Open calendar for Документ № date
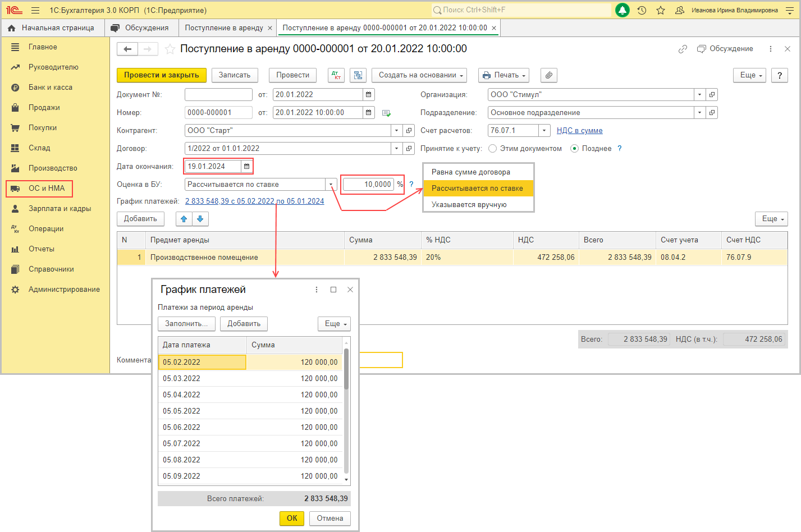801x532 pixels. coord(368,95)
